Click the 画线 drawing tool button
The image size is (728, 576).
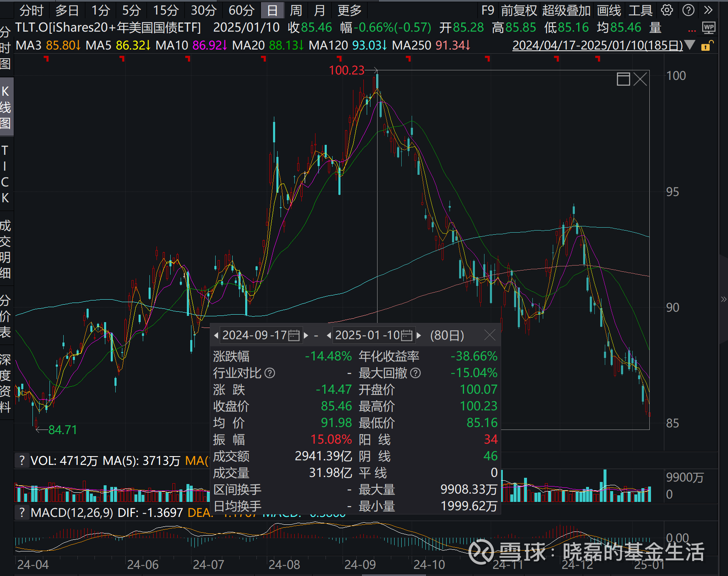point(609,10)
